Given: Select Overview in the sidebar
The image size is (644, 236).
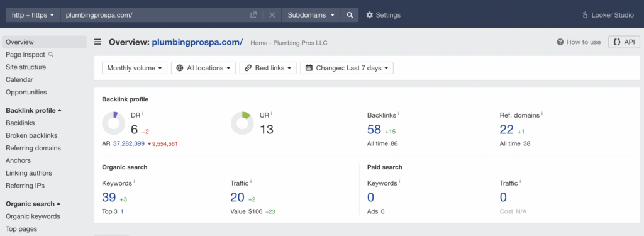Looking at the screenshot, I should click(x=45, y=42).
